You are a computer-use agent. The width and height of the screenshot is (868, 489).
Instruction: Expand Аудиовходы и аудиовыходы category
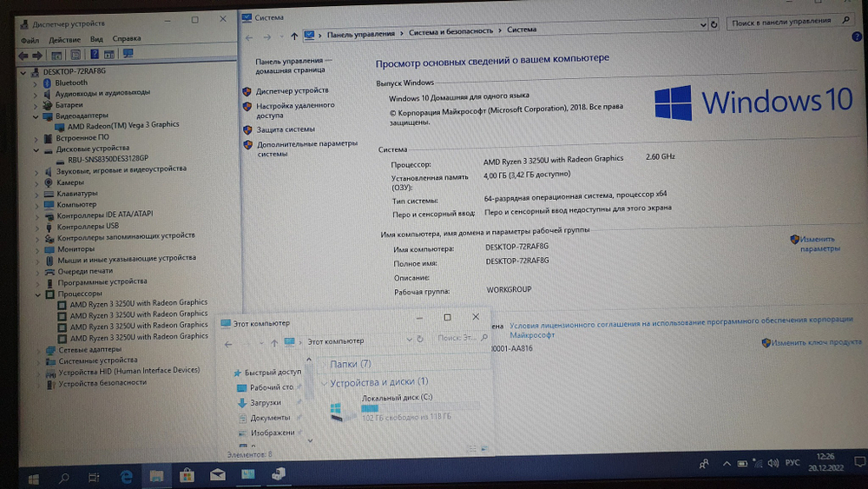tap(36, 95)
